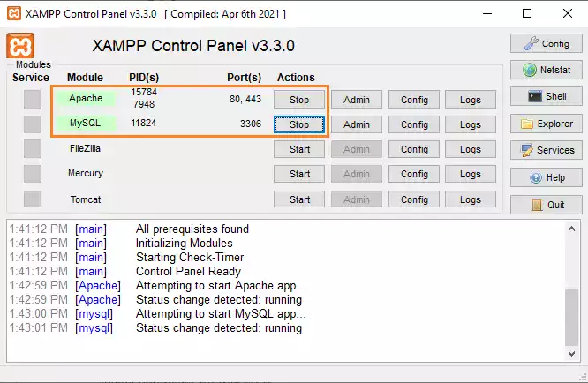Click log line 'Initializing Modules'
588x383 pixels.
point(185,244)
